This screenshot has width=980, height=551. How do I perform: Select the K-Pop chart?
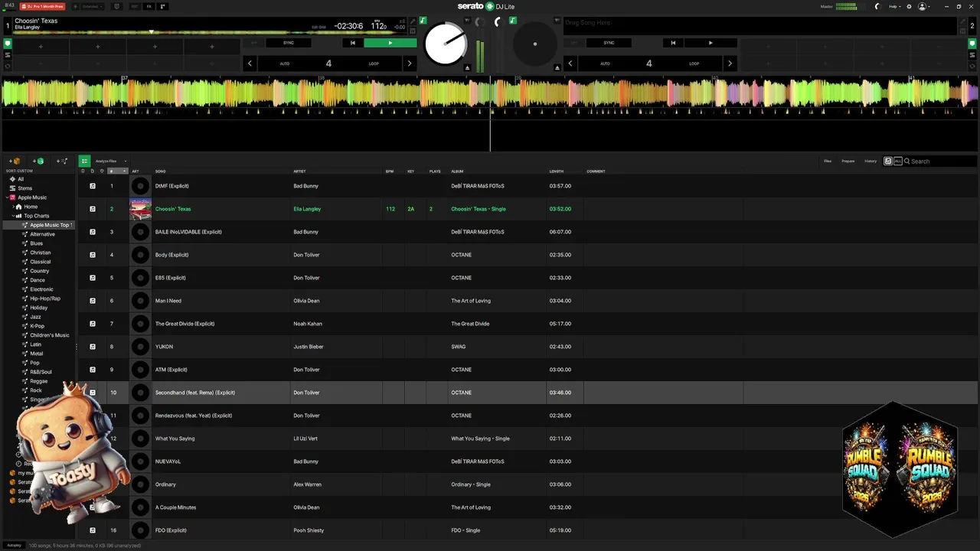click(x=37, y=326)
